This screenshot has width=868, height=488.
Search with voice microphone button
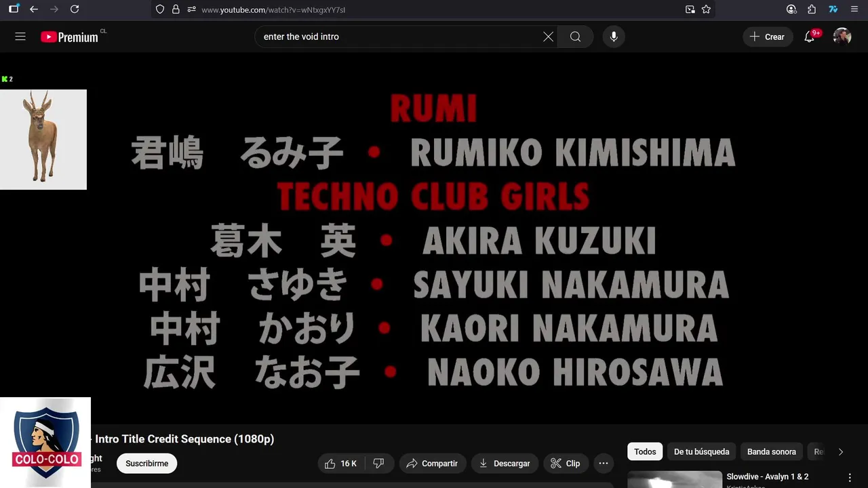click(x=614, y=37)
